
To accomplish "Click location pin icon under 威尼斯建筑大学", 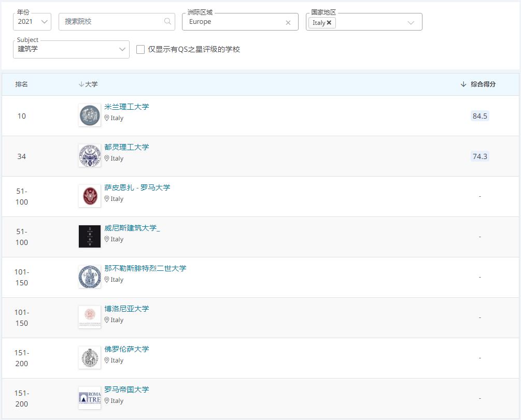I will pyautogui.click(x=107, y=239).
